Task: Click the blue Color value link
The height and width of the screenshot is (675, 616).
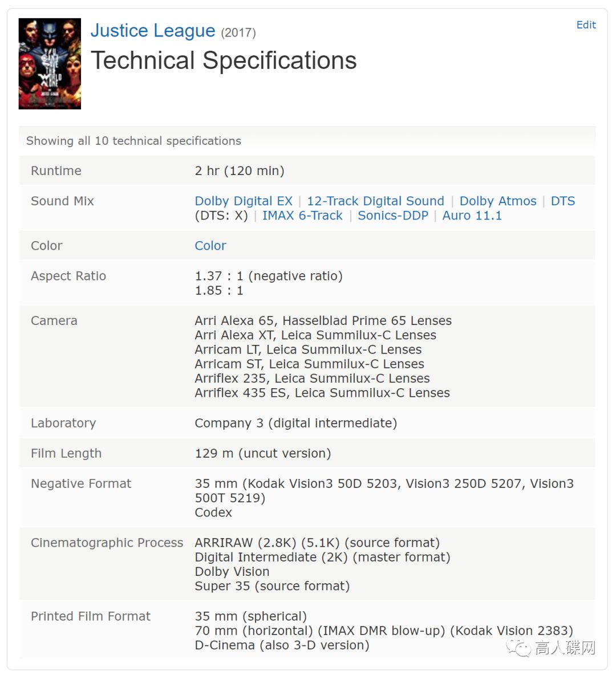Action: (210, 246)
